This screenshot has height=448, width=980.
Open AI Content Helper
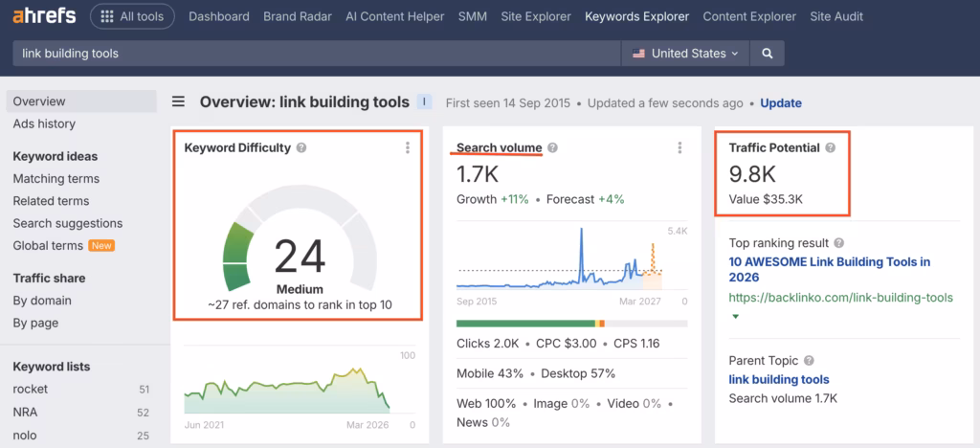click(395, 17)
